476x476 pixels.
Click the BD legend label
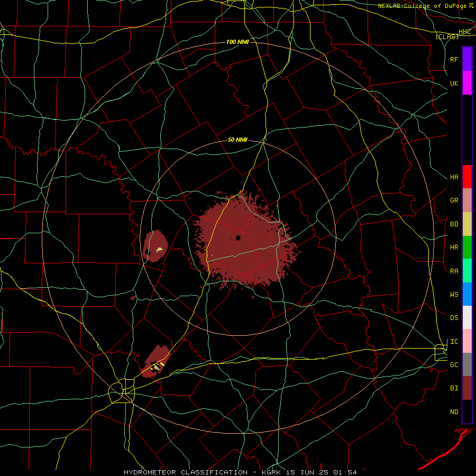tap(454, 224)
